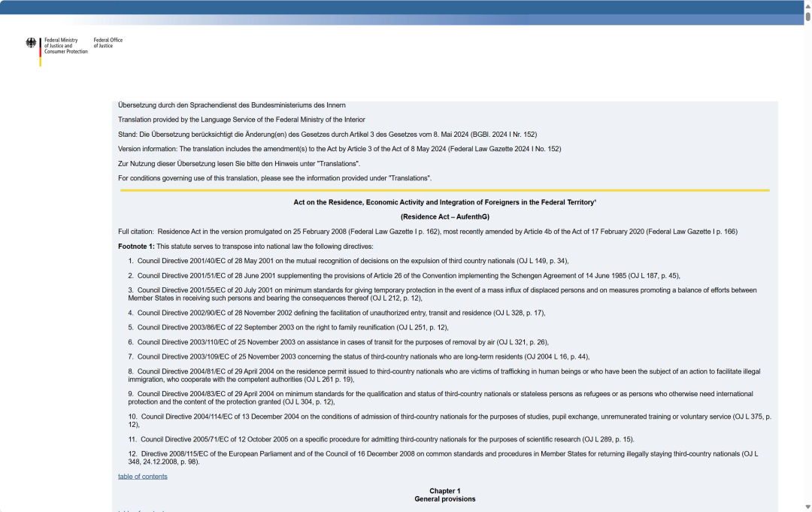Image resolution: width=812 pixels, height=512 pixels.
Task: Click the heading "Act on the Residence, Economic Activity and Integration of Foreigners"
Action: point(445,202)
